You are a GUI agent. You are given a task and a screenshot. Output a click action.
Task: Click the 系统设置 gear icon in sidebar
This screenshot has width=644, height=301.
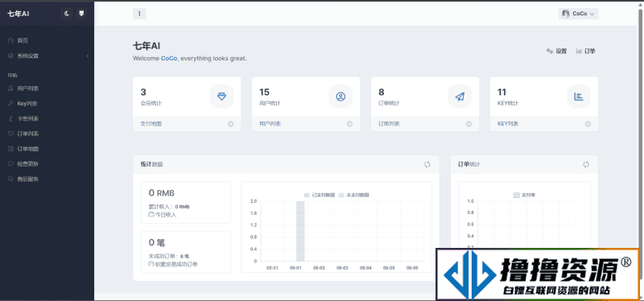[10, 56]
